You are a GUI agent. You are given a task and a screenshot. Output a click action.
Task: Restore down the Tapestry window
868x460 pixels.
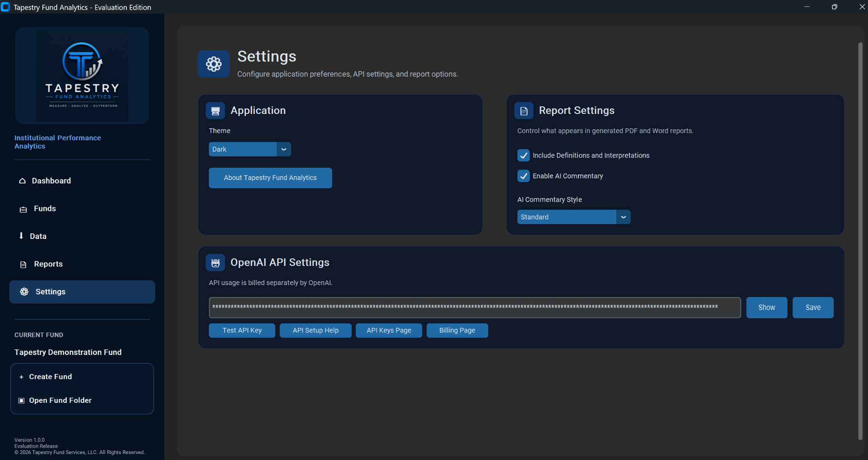click(x=835, y=7)
